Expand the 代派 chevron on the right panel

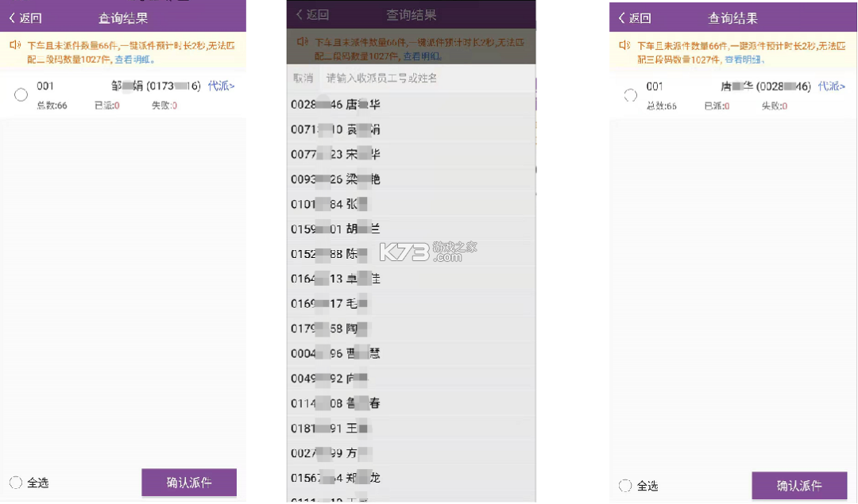click(x=831, y=87)
